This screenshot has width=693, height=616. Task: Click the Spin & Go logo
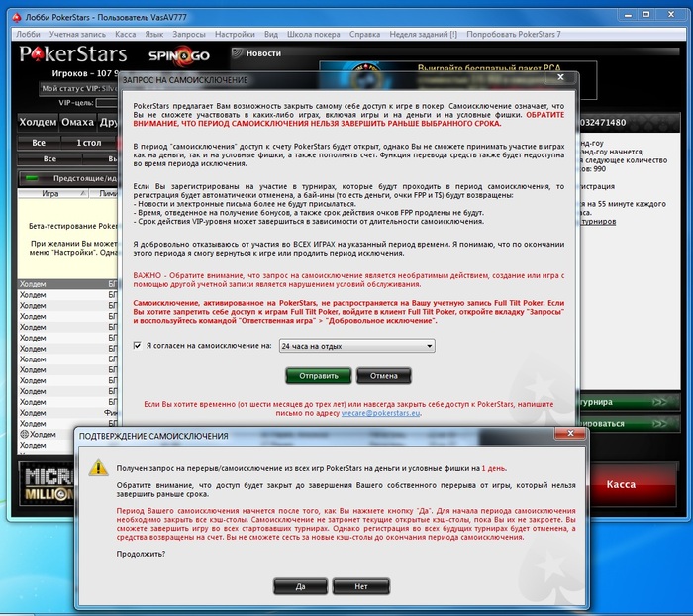[x=179, y=55]
